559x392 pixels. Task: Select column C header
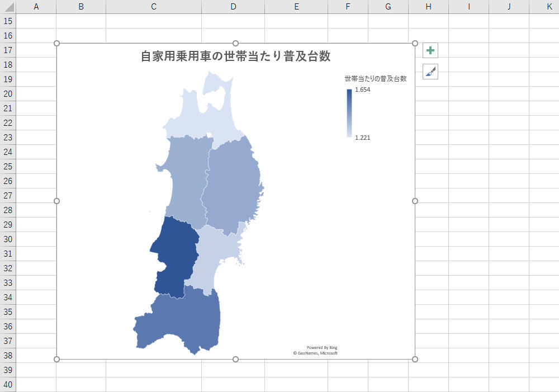point(154,7)
